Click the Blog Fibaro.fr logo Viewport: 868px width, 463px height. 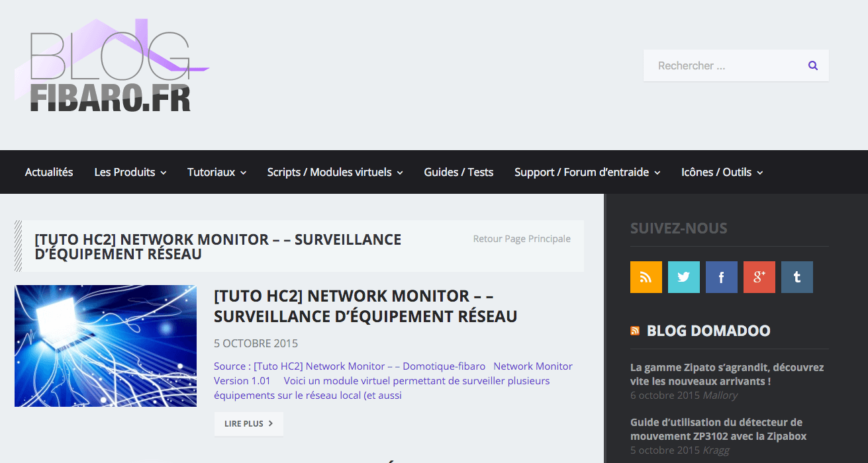coord(112,65)
